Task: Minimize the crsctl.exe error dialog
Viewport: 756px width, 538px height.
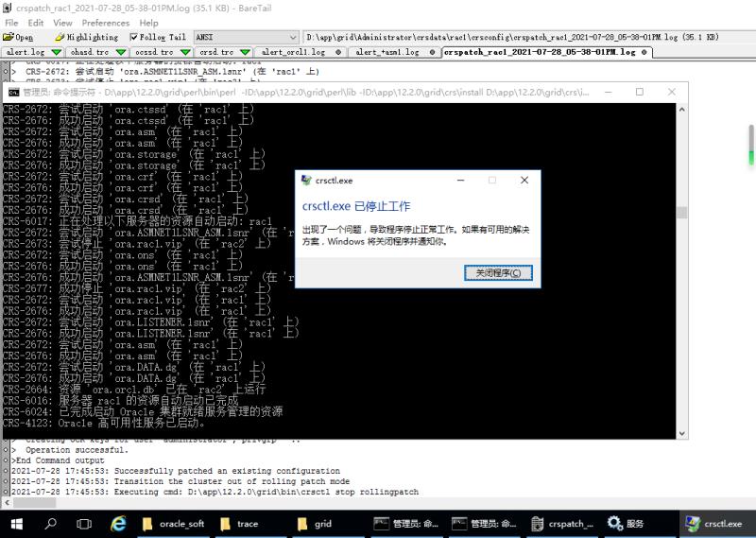Action: point(461,181)
